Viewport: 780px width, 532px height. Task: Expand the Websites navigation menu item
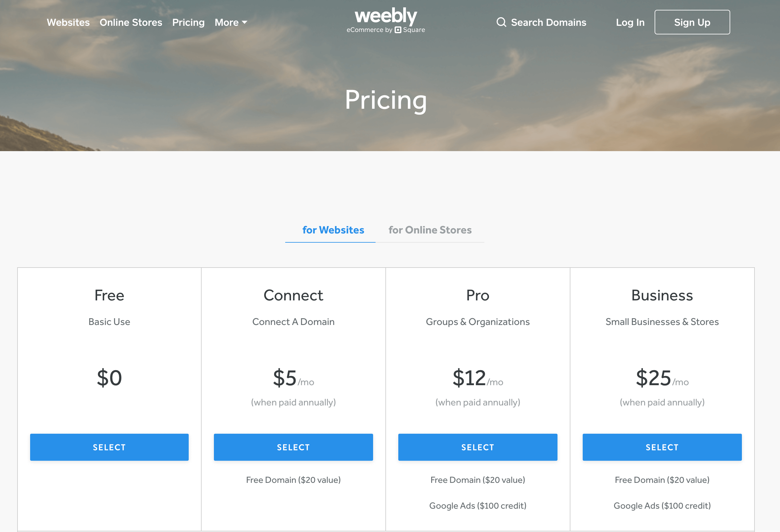point(68,22)
